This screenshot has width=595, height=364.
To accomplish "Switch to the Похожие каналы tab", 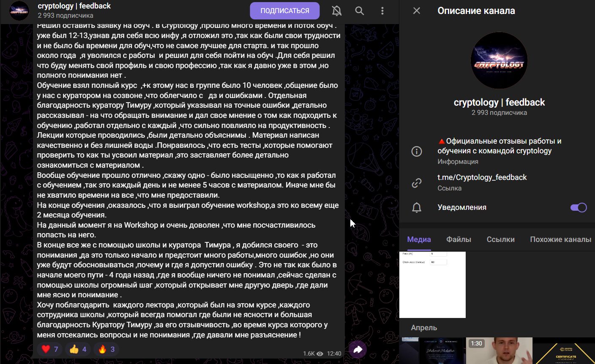I will point(560,239).
